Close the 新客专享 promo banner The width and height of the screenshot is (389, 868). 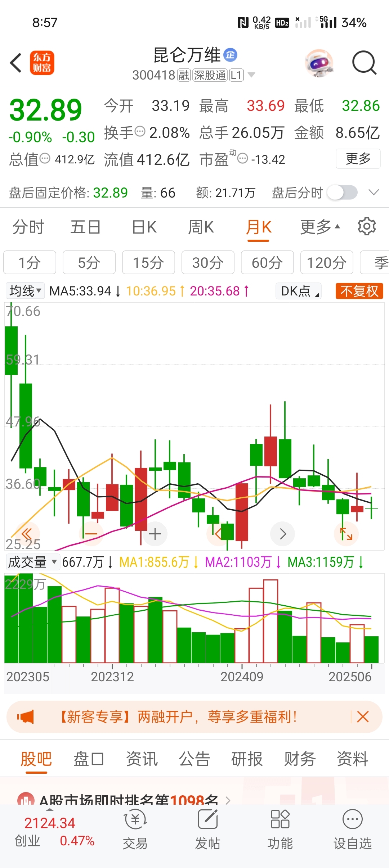(363, 717)
